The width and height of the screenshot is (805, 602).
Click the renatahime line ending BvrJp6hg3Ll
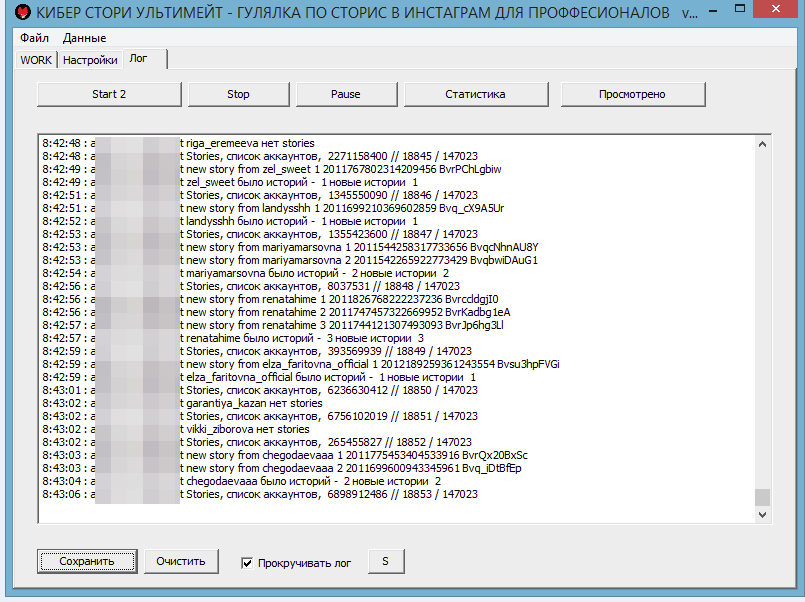point(273,325)
